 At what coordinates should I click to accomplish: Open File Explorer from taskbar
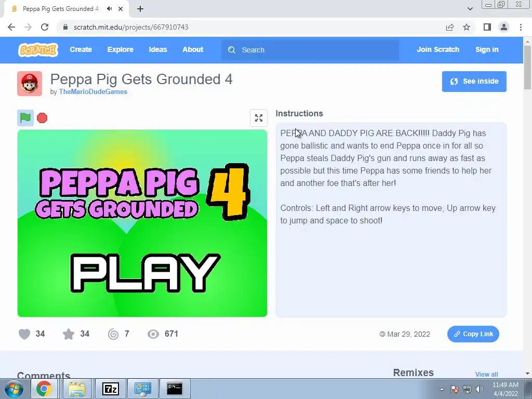pos(77,389)
